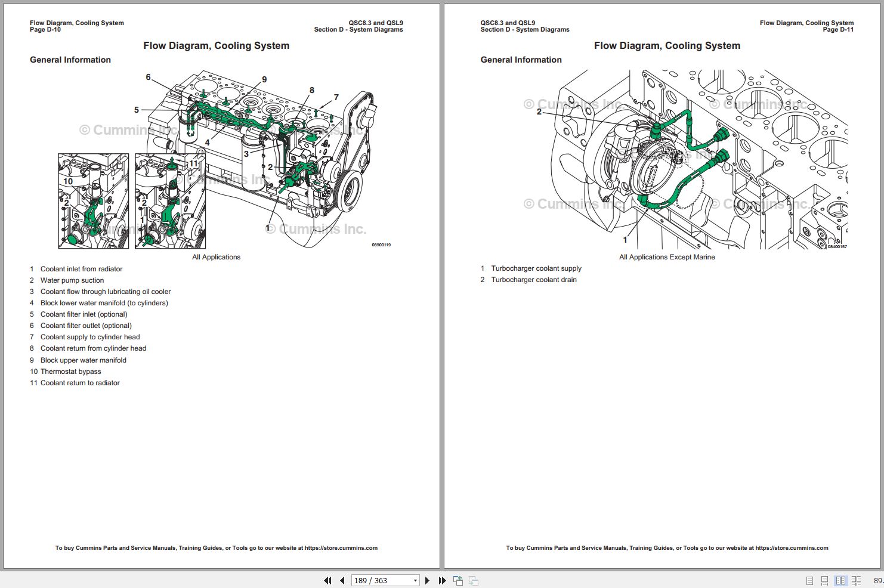Click 'Section D - System Diagrams' on D-11
Viewport: 884px width, 588px height.
(525, 29)
